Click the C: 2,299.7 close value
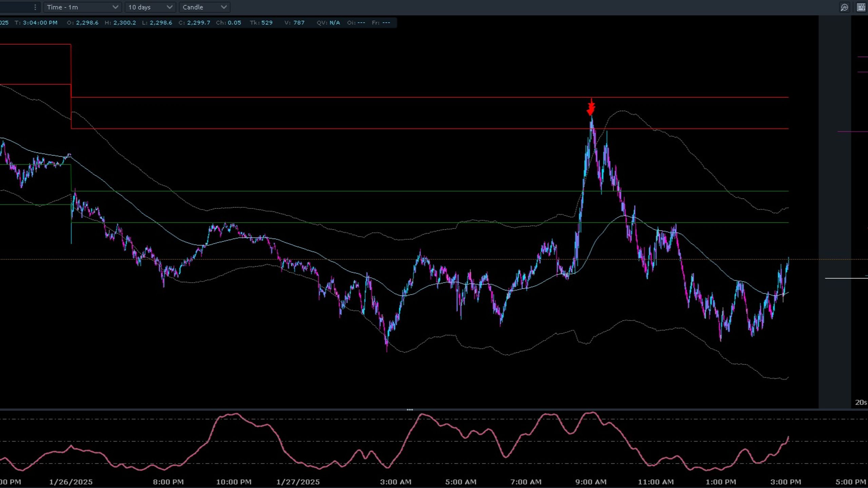This screenshot has width=868, height=488. click(x=194, y=23)
